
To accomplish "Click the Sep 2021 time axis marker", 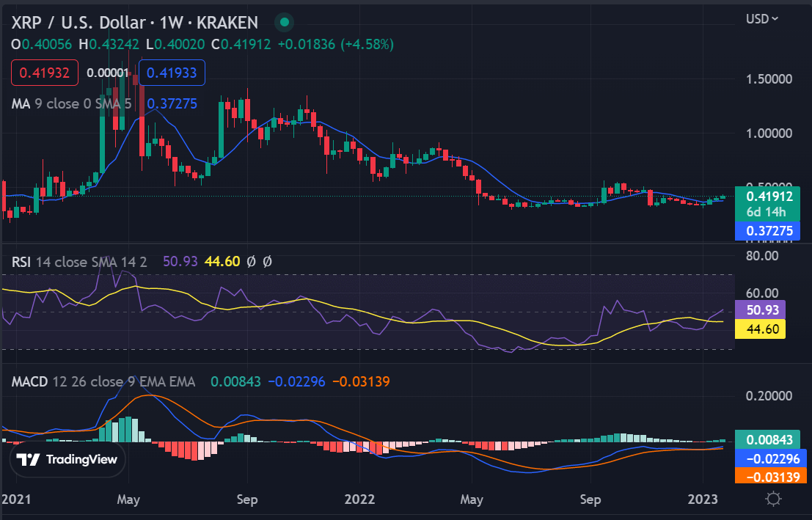I will click(247, 499).
